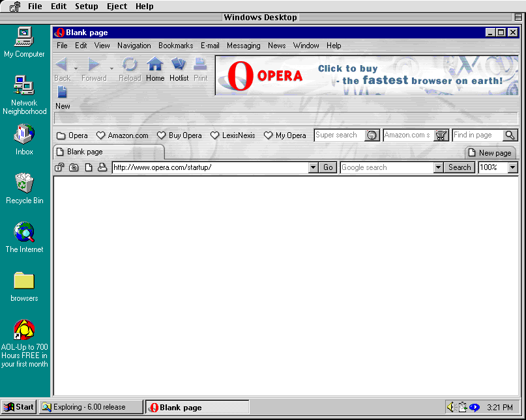
Task: Focus the URL address field
Action: pyautogui.click(x=210, y=167)
